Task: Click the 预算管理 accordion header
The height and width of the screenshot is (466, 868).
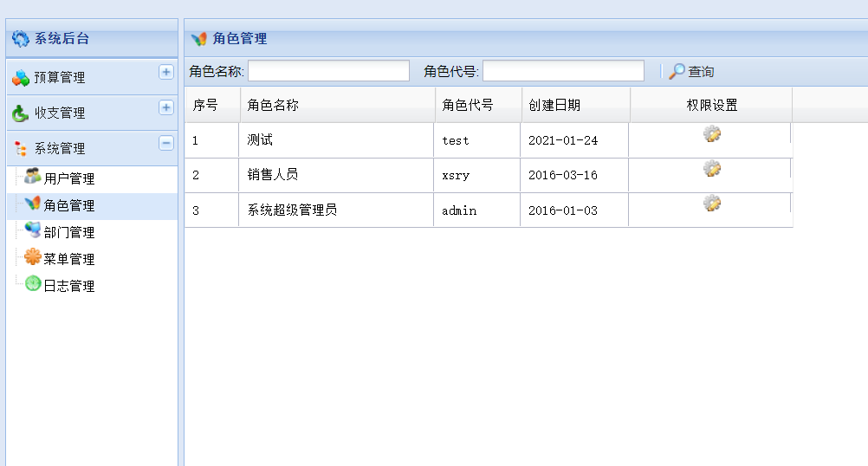Action: point(92,77)
